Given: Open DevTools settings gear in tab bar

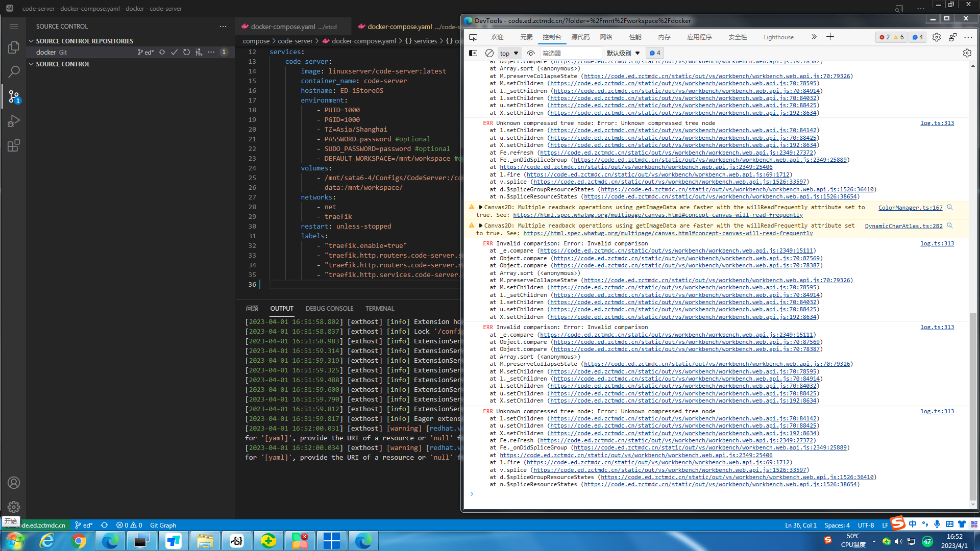Looking at the screenshot, I should 937,37.
